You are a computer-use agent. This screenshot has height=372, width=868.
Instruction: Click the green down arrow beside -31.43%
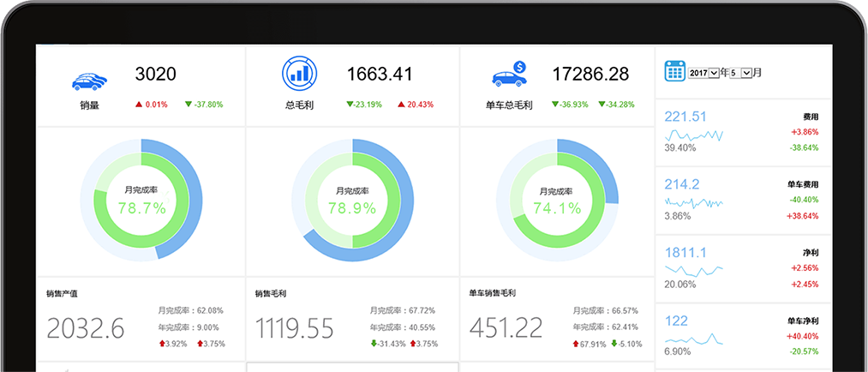374,344
